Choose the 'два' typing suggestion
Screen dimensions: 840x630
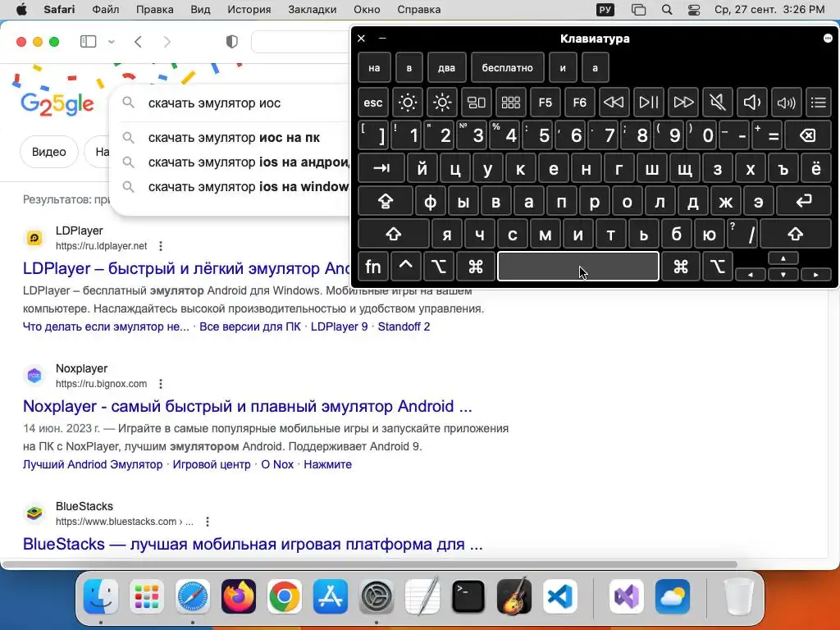click(446, 68)
